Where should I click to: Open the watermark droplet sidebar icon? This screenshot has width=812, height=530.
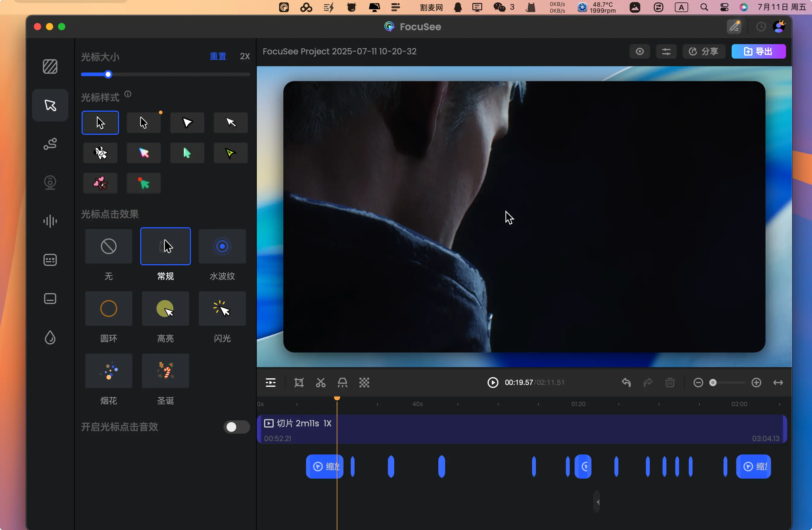[50, 338]
